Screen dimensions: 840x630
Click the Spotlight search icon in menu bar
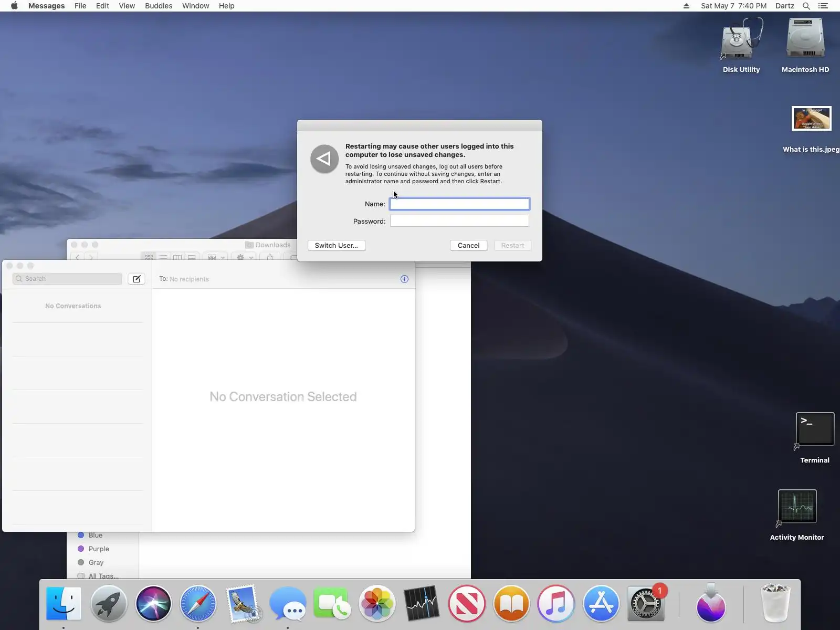[806, 6]
